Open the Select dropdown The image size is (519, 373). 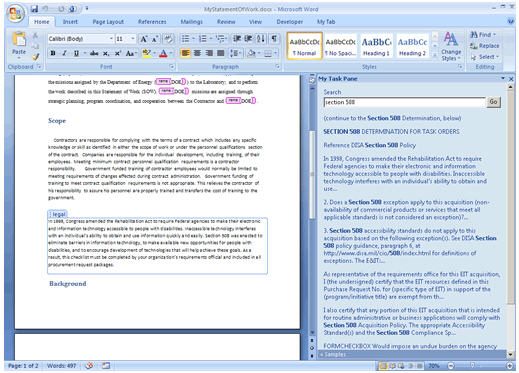[484, 57]
